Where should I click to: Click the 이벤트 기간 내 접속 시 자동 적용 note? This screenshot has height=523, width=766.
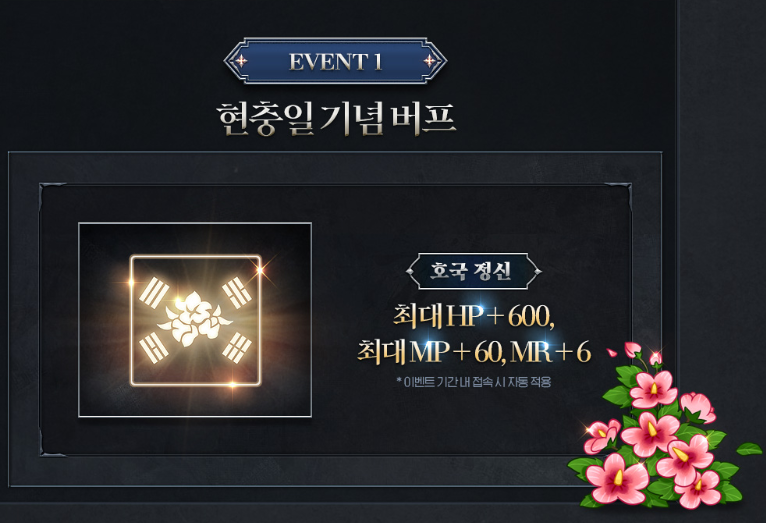tap(474, 382)
